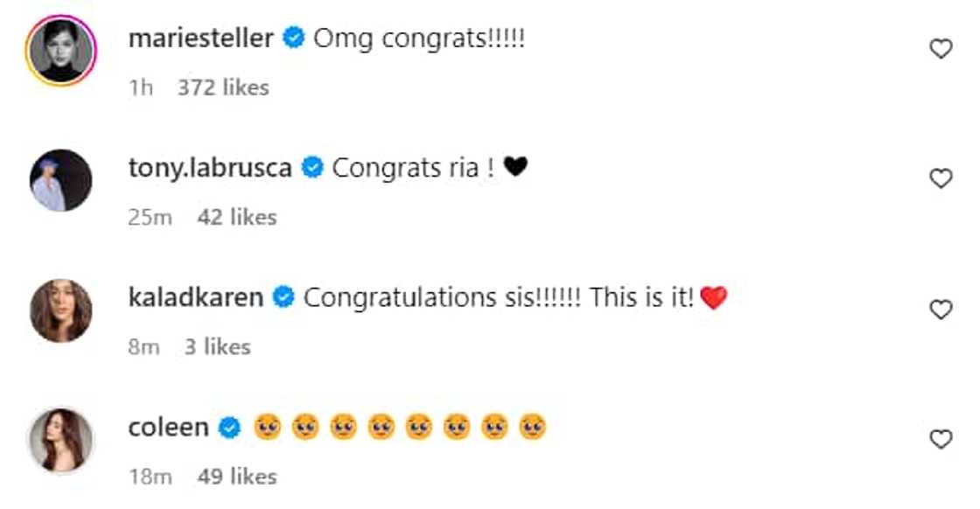This screenshot has height=509, width=980.
Task: View kaladkaren's profile photo
Action: click(61, 310)
